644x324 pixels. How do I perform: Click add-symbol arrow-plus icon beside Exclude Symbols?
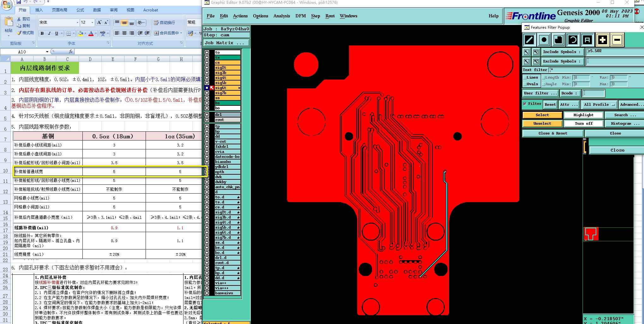tap(536, 61)
